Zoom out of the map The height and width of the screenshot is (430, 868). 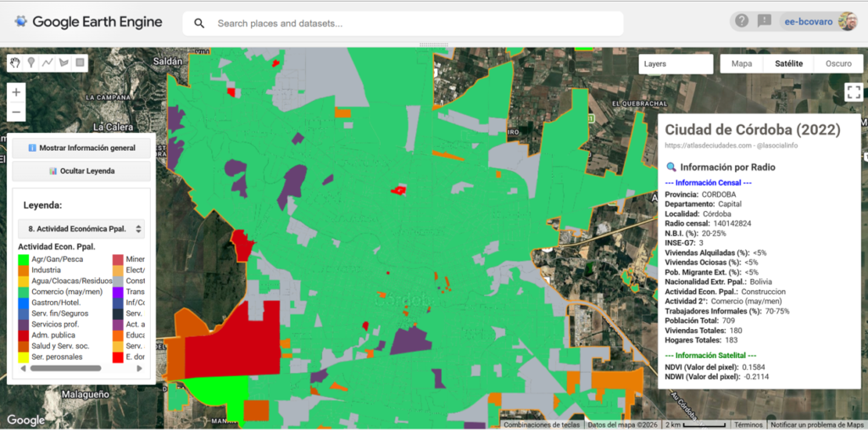click(17, 112)
